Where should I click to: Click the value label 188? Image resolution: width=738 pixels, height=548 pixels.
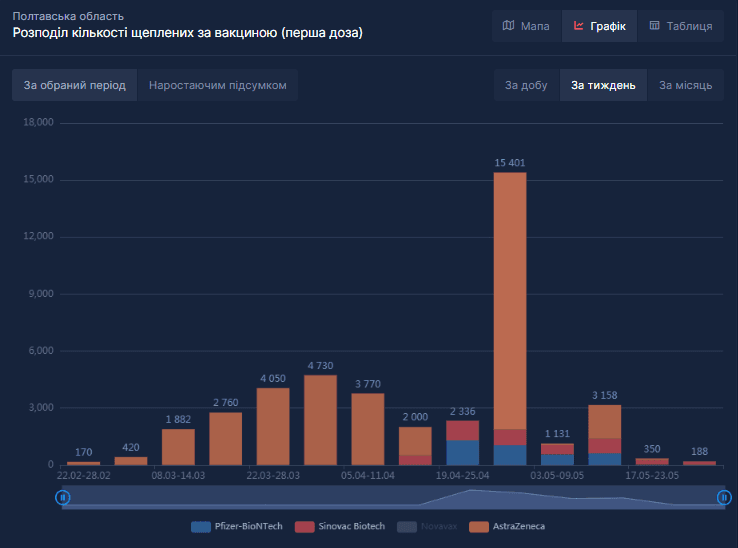tap(699, 451)
